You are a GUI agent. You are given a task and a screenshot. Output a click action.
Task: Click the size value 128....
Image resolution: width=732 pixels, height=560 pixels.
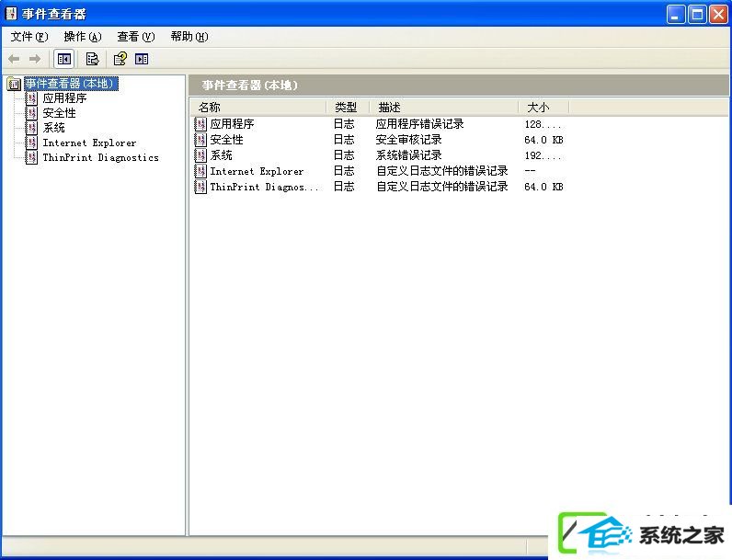tap(543, 125)
